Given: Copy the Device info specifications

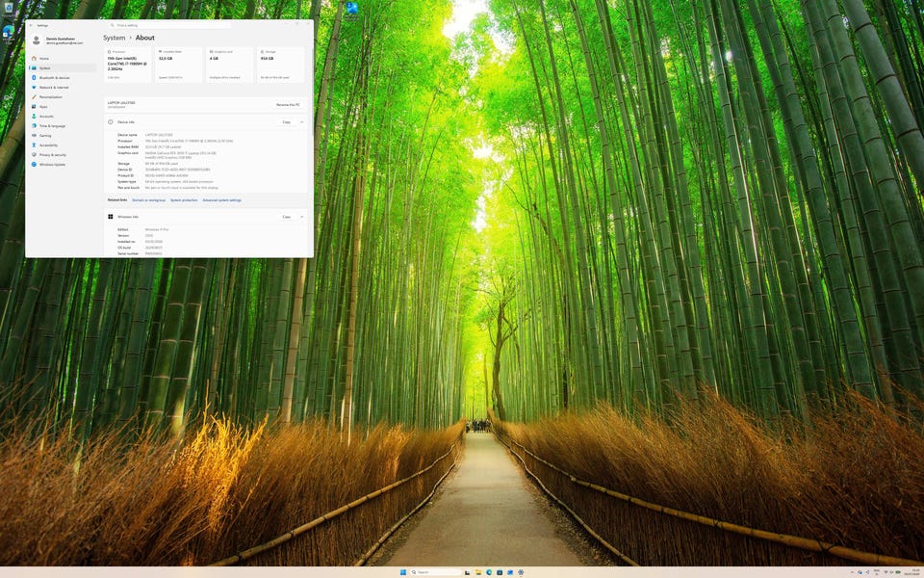Looking at the screenshot, I should 287,122.
